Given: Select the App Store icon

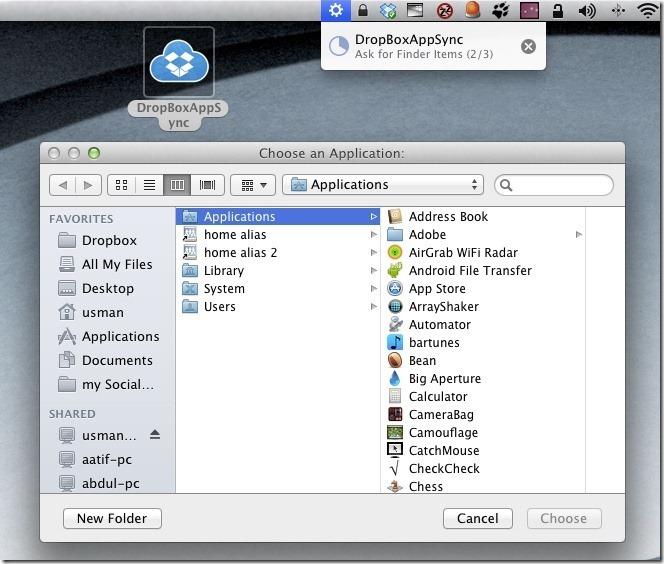Looking at the screenshot, I should (395, 288).
